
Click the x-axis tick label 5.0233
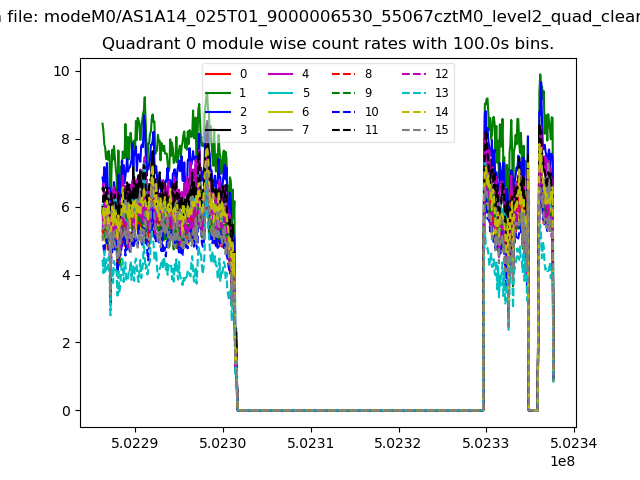pos(486,443)
